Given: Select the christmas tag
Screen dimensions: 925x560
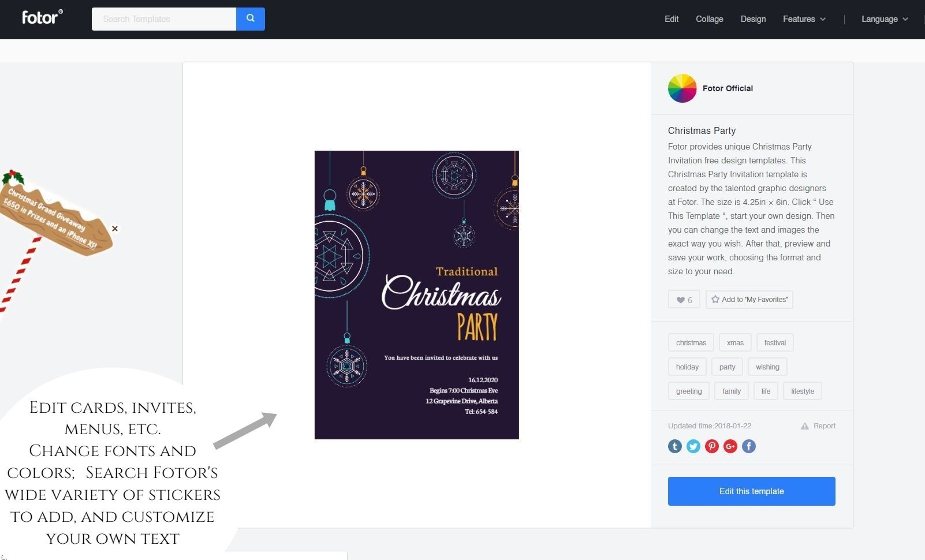Looking at the screenshot, I should coord(691,342).
